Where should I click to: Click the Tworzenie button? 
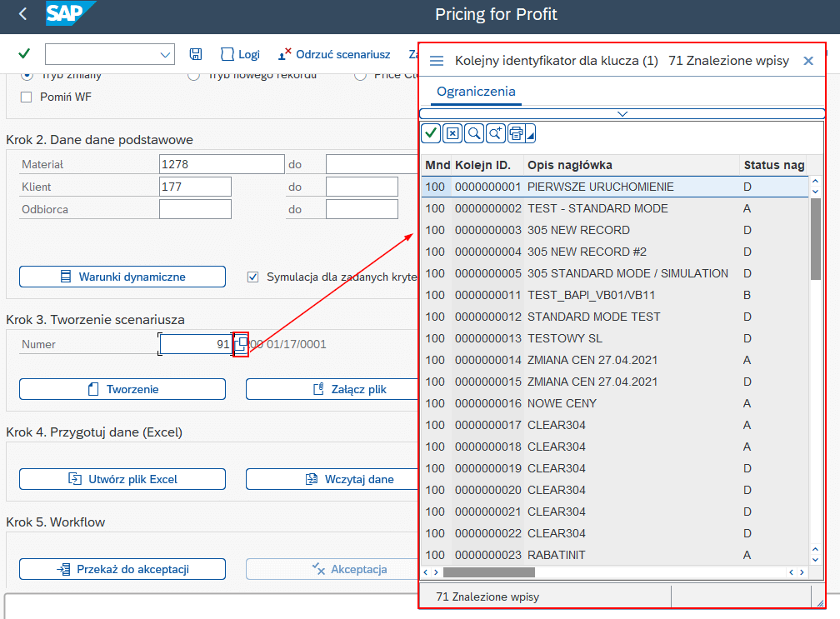[122, 389]
